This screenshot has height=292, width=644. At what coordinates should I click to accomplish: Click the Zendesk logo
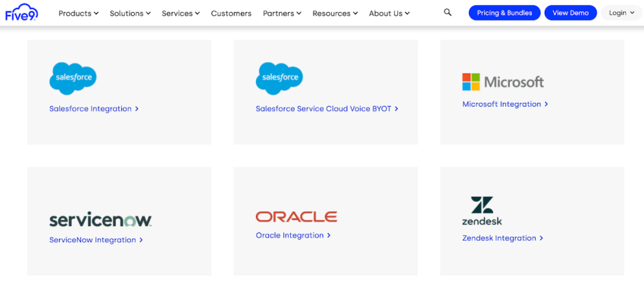point(482,211)
